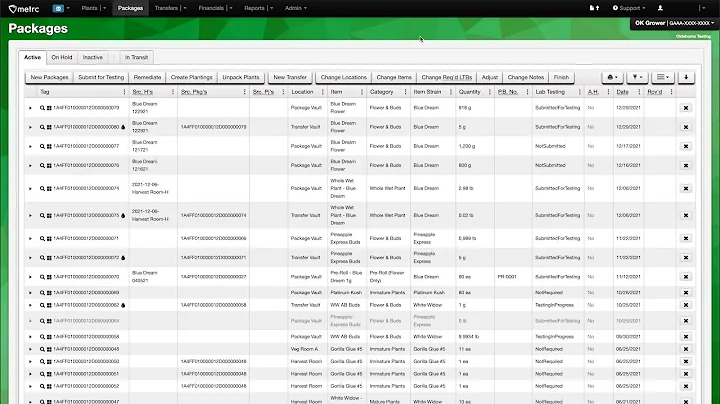Open the Packages menu
The image size is (720, 404).
(130, 8)
